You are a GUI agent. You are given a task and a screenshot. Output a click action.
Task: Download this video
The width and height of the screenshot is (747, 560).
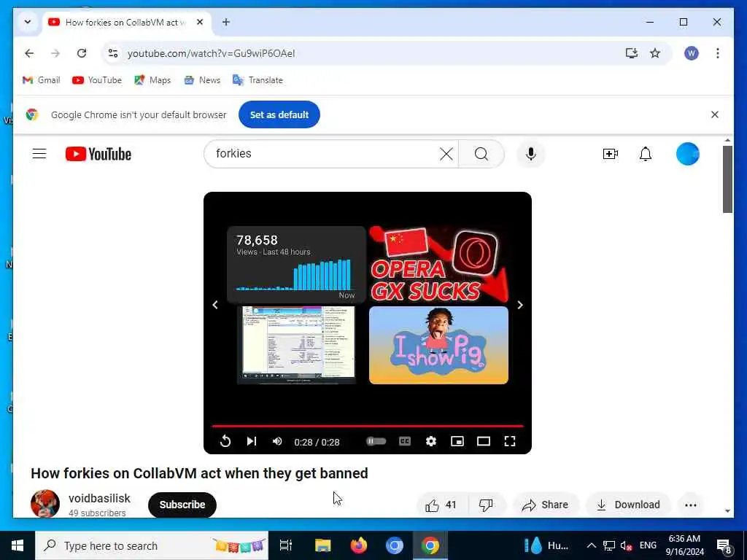[628, 505]
